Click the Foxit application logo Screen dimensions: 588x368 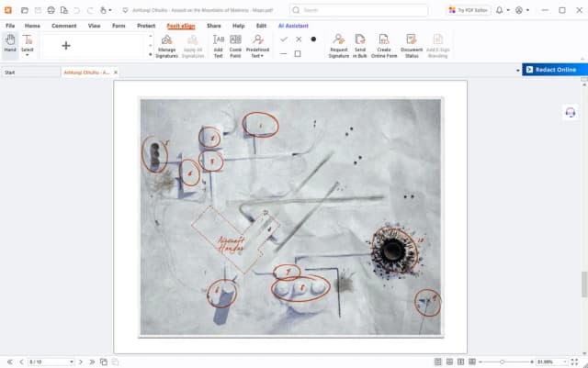click(x=8, y=10)
